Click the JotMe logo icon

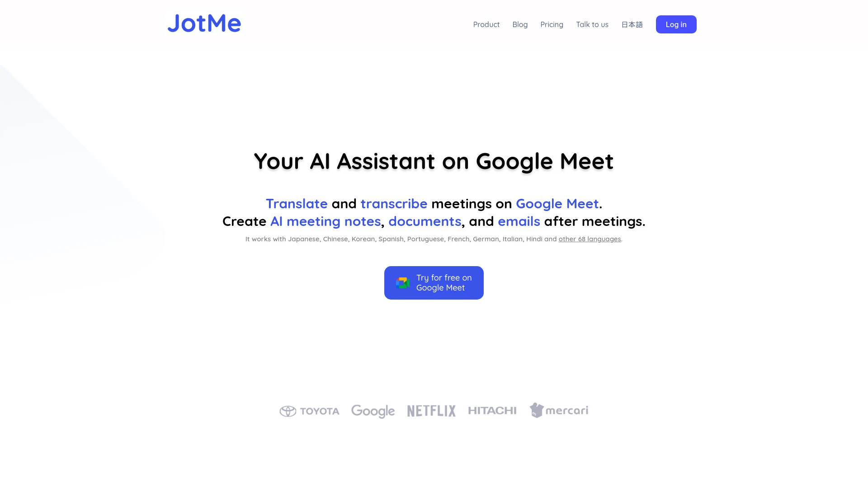pyautogui.click(x=204, y=24)
